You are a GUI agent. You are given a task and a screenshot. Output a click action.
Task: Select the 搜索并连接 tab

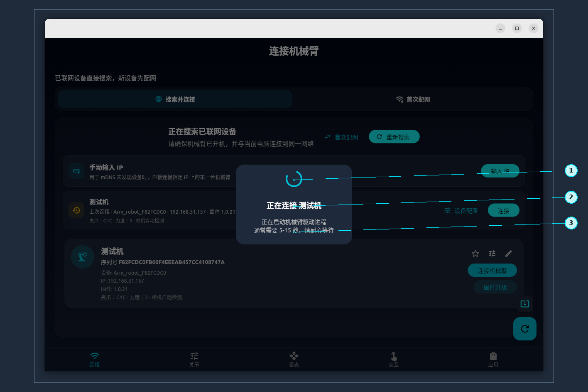click(175, 99)
